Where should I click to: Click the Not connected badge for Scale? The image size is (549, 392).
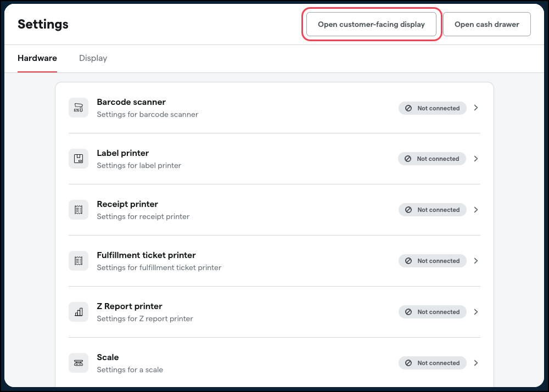[x=433, y=363]
